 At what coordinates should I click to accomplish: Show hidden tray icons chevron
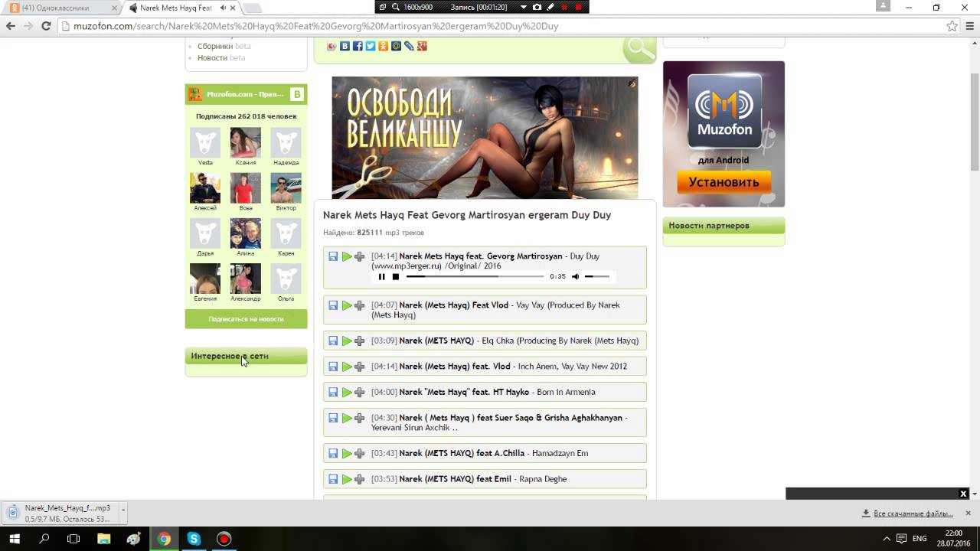887,539
